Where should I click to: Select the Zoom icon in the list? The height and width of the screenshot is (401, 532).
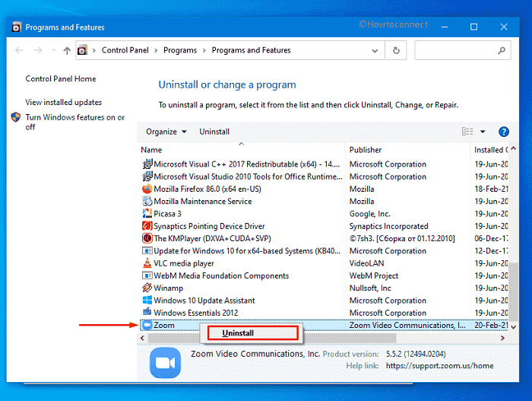(147, 325)
